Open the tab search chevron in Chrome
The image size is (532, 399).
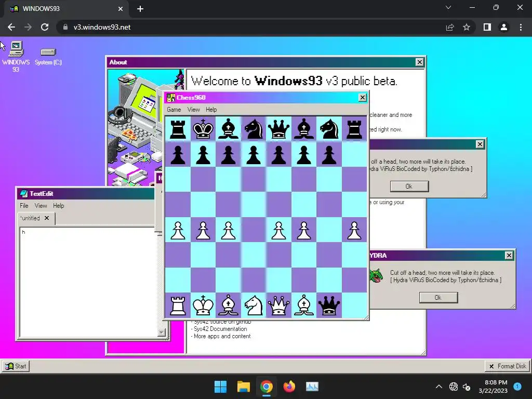(448, 7)
